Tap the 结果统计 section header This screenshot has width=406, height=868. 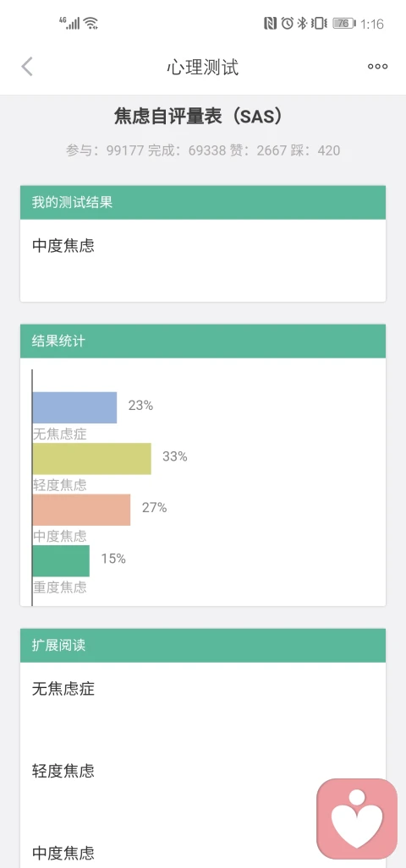[203, 341]
